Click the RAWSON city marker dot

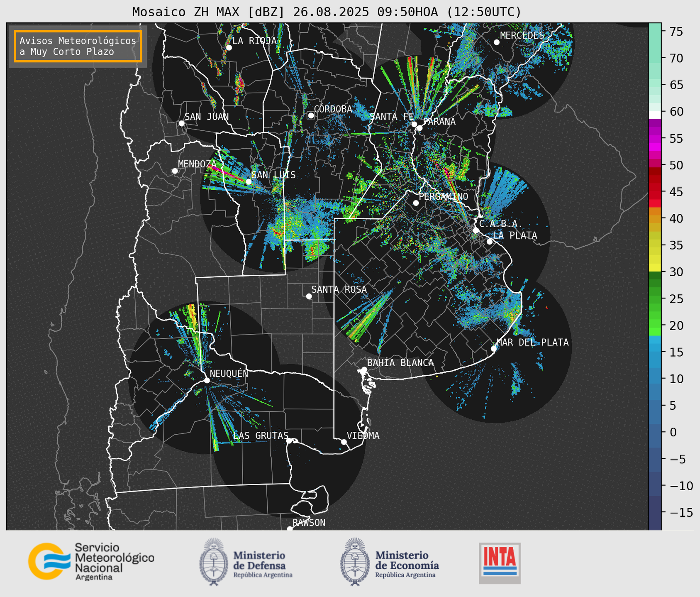point(290,529)
